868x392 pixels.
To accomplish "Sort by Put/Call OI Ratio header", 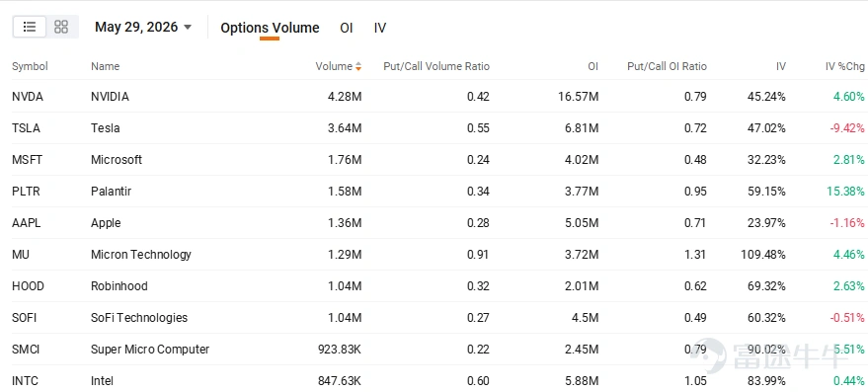I will [x=667, y=66].
